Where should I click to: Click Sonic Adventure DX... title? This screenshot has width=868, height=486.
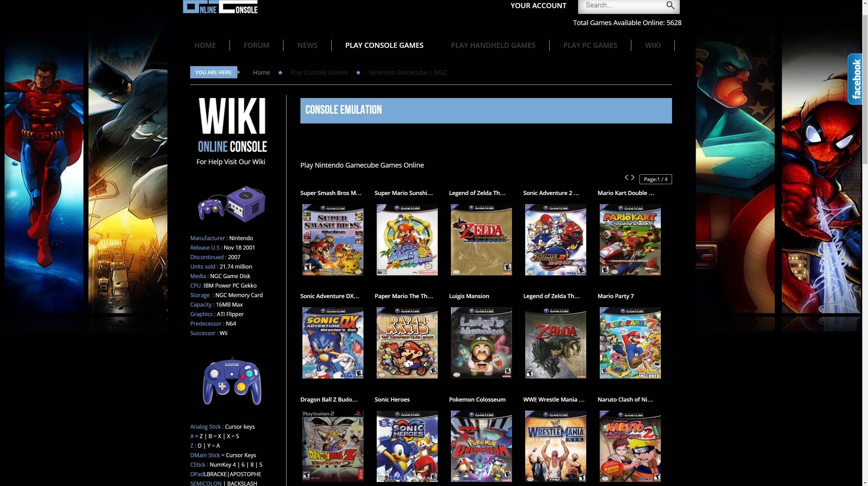coord(330,296)
